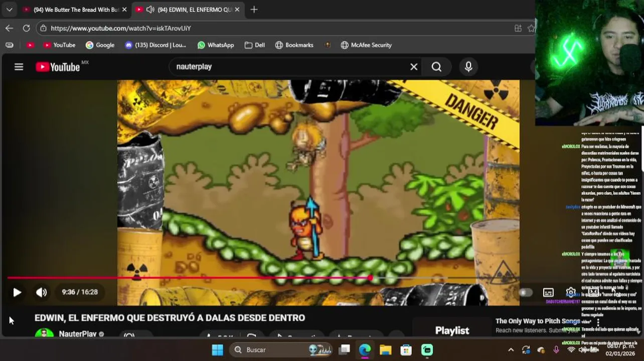Open the clock and date 02/01/2026
644x361 pixels.
(621, 349)
